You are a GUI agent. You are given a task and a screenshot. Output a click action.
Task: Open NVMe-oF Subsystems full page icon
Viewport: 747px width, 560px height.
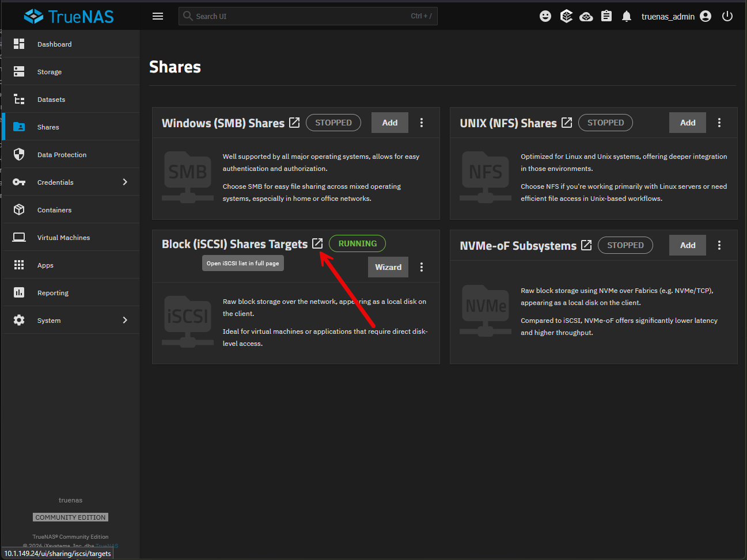click(x=586, y=245)
